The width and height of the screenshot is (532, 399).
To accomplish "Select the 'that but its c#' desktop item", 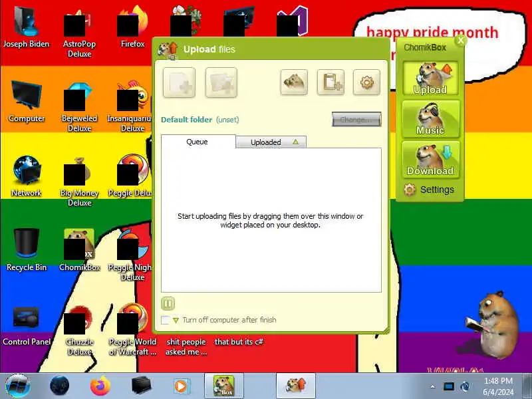I will tap(239, 342).
